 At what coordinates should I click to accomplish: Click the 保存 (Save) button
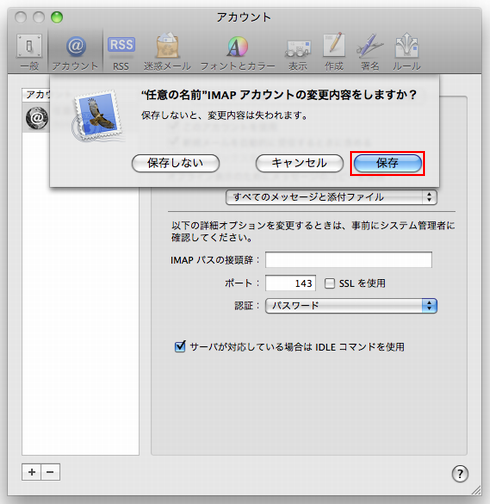tap(388, 163)
